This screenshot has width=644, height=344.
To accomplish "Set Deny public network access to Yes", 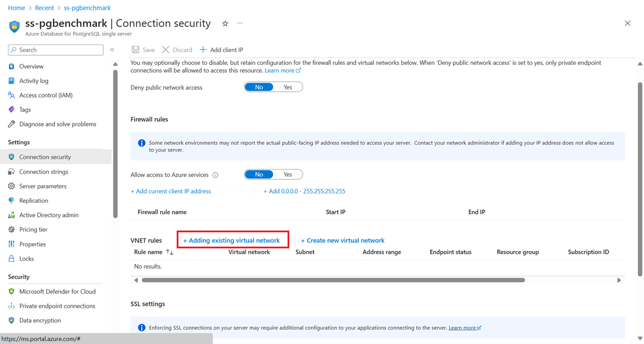I will tap(288, 87).
